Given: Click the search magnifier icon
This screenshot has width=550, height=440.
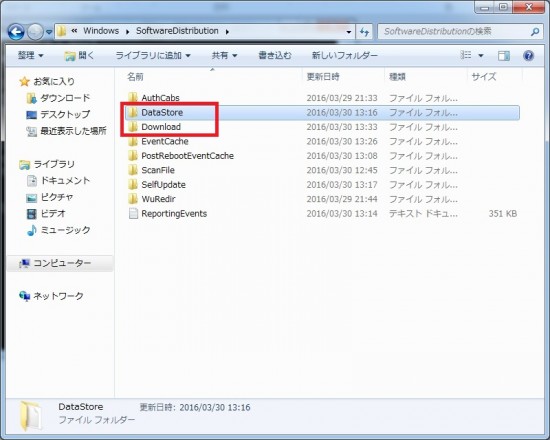Looking at the screenshot, I should coord(535,32).
